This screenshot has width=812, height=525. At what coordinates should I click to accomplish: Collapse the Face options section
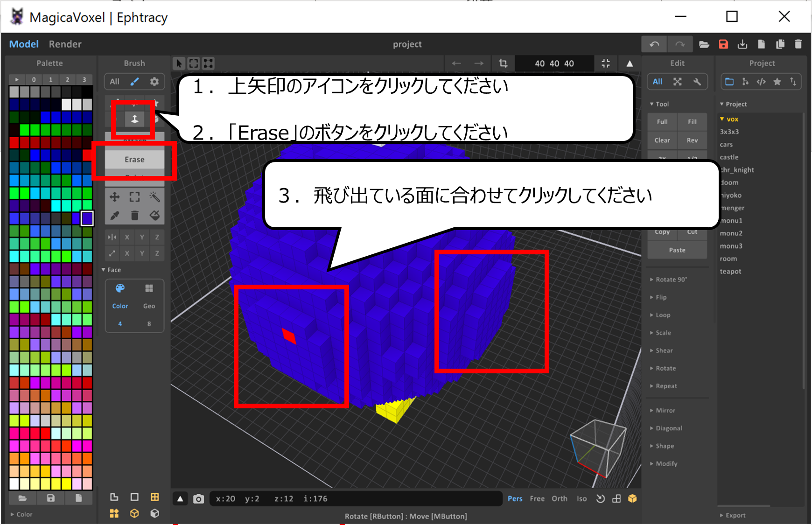pyautogui.click(x=111, y=270)
